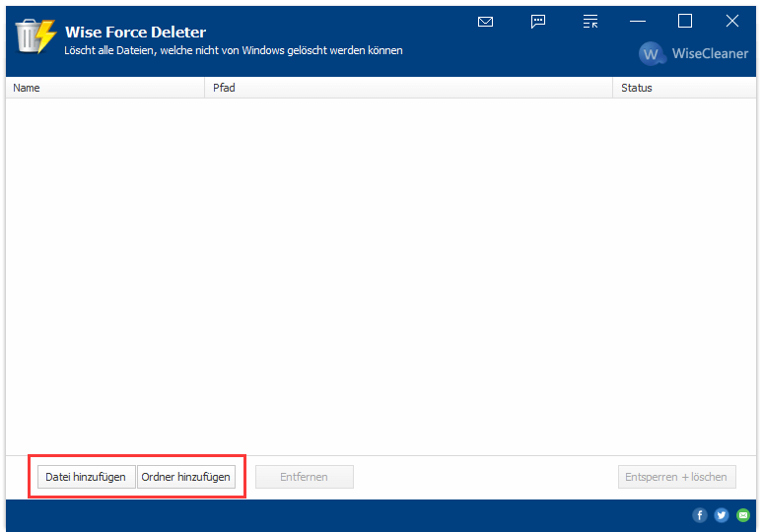This screenshot has width=762, height=532.
Task: Sort by the Status column header
Action: (x=684, y=88)
